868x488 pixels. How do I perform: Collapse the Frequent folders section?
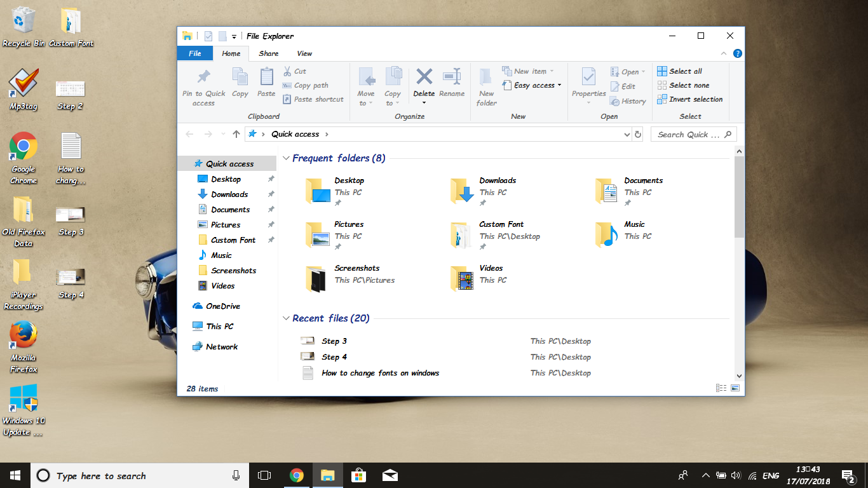[286, 158]
